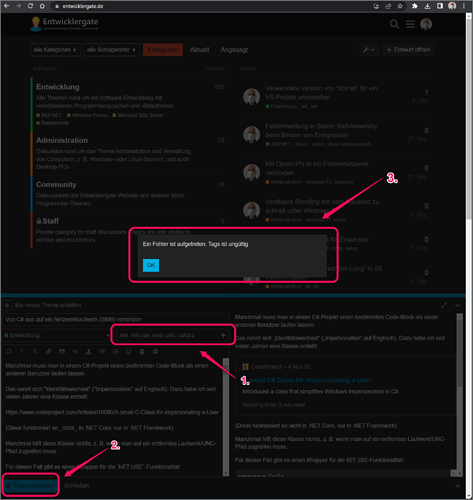Toggle the browser side panel icon
This screenshot has width=473, height=500.
[440, 6]
